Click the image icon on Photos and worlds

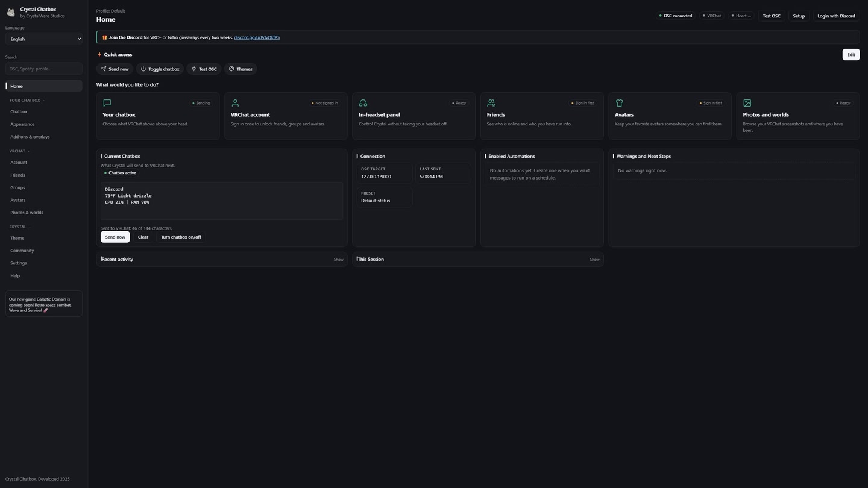(747, 103)
